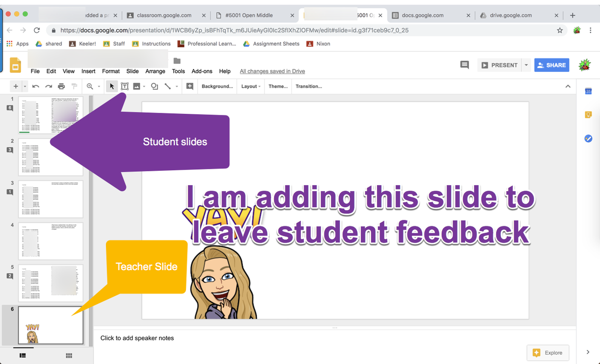The image size is (600, 364).
Task: Open the Arrange menu
Action: [155, 71]
